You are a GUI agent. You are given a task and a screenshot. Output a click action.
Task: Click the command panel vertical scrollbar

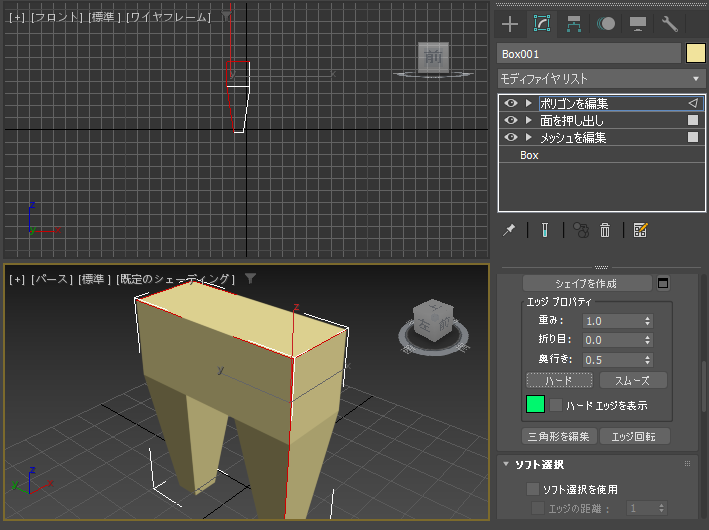click(x=704, y=387)
